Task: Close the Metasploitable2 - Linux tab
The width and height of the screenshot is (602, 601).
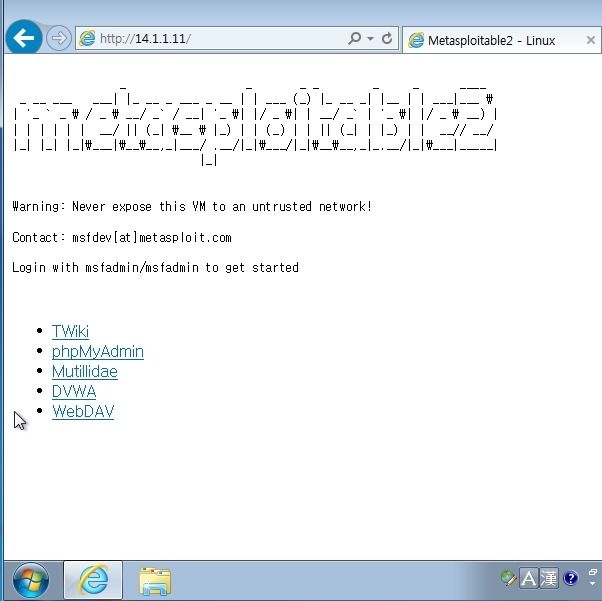Action: [x=591, y=40]
